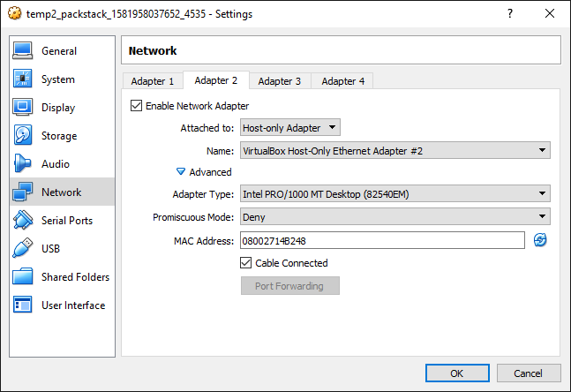Select the Display monitor icon
The image size is (571, 392).
pyautogui.click(x=23, y=107)
